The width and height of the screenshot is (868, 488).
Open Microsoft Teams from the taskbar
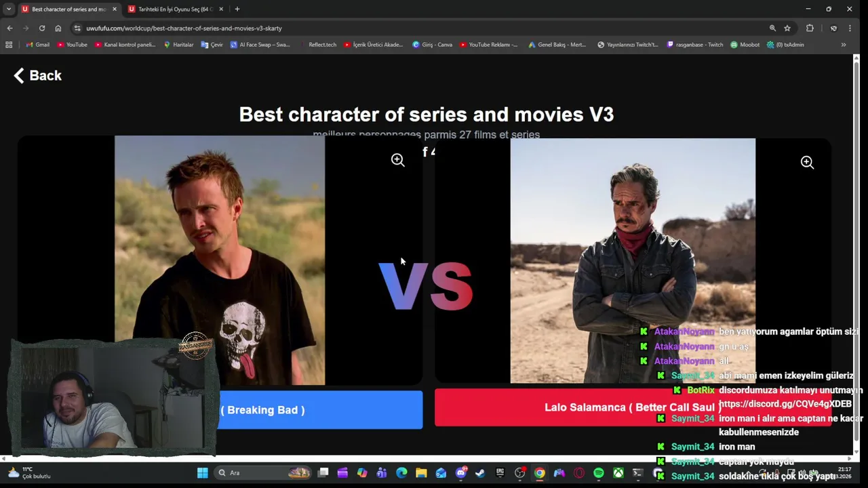382,473
